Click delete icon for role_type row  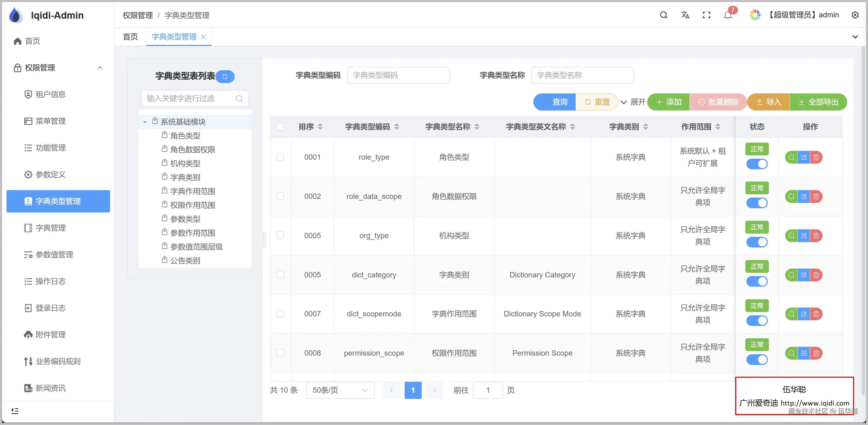tap(816, 157)
